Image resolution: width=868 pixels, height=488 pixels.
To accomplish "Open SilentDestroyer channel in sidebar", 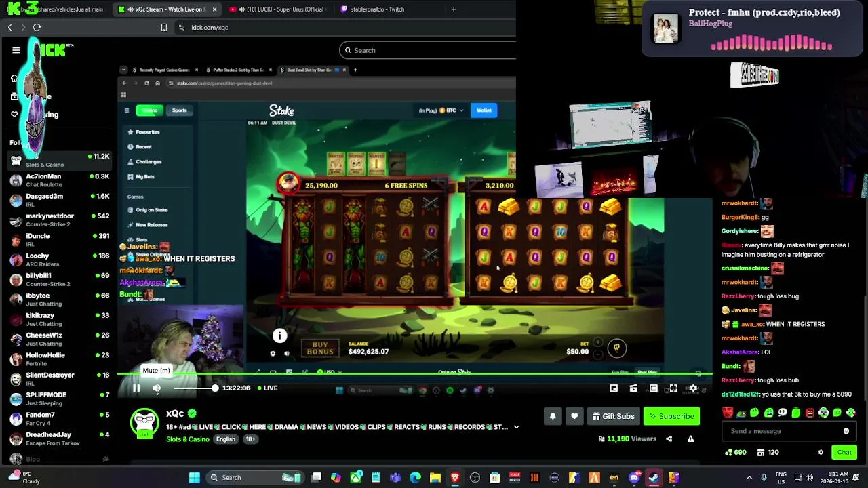I will (x=59, y=379).
